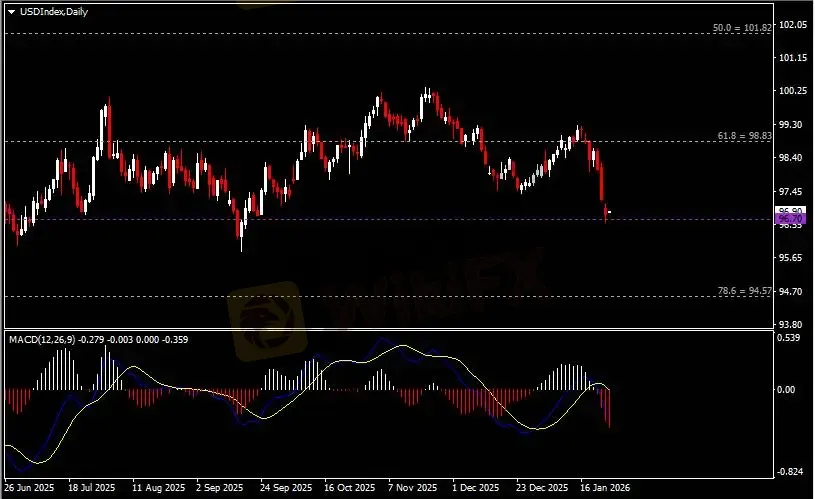Click the 11 Aug 2025 date label
Viewport: 815px width, 499px height.
coord(159,488)
